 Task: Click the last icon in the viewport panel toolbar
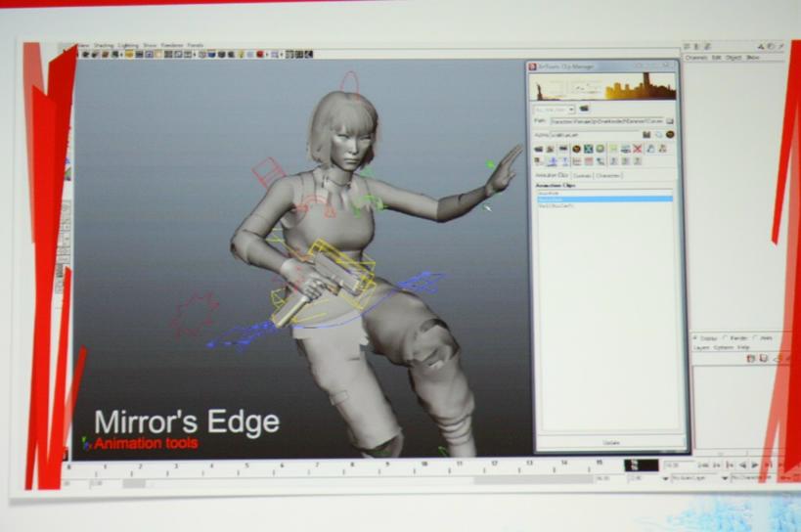click(x=308, y=54)
